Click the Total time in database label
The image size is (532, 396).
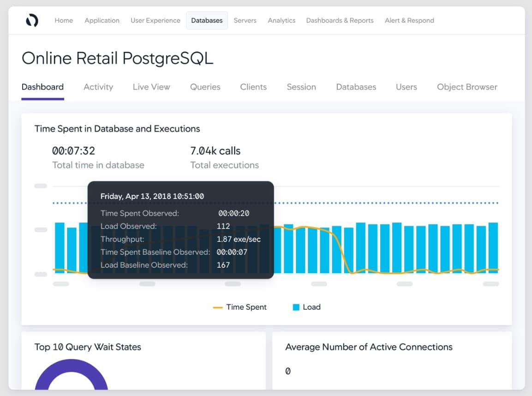(98, 165)
